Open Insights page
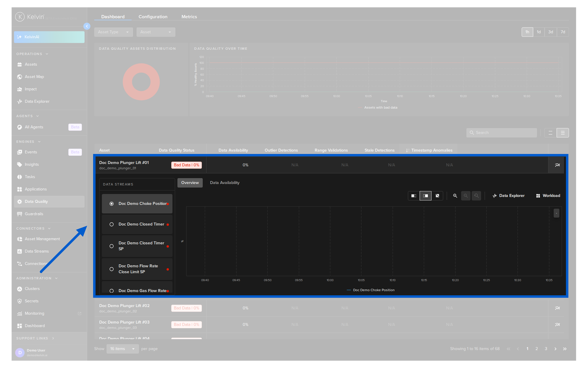Viewport: 588px width, 368px height. pos(49,165)
